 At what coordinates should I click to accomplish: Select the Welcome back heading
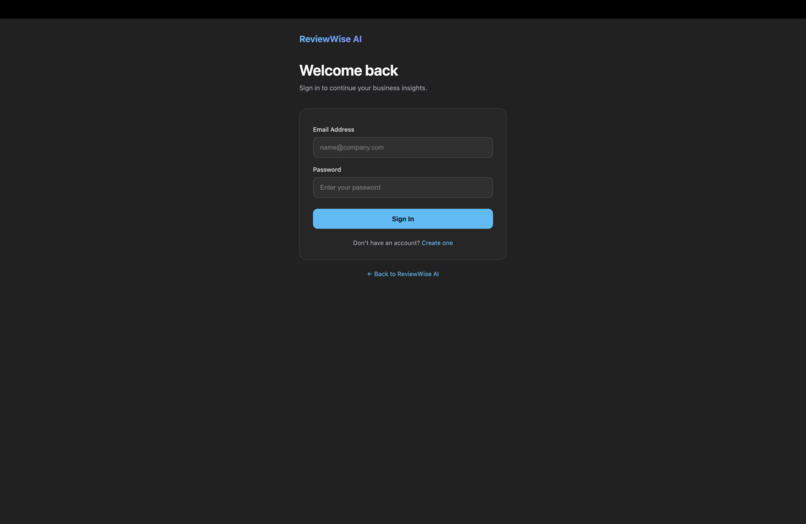349,70
